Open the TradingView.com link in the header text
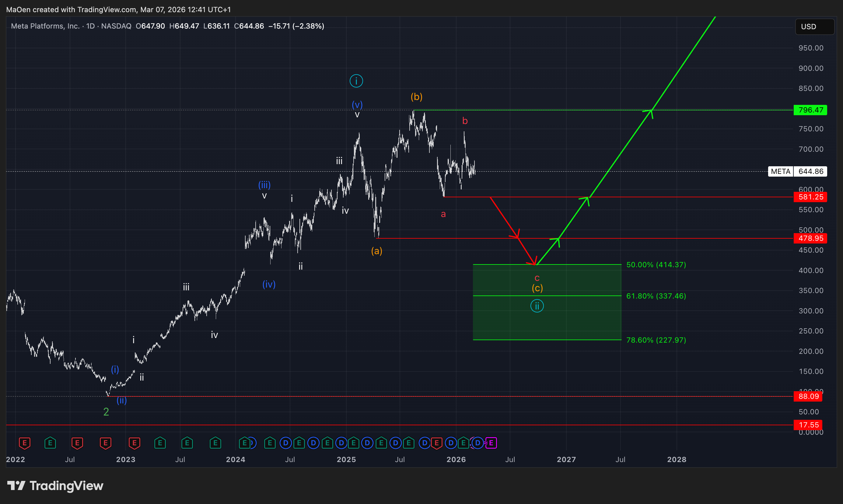 (107, 9)
